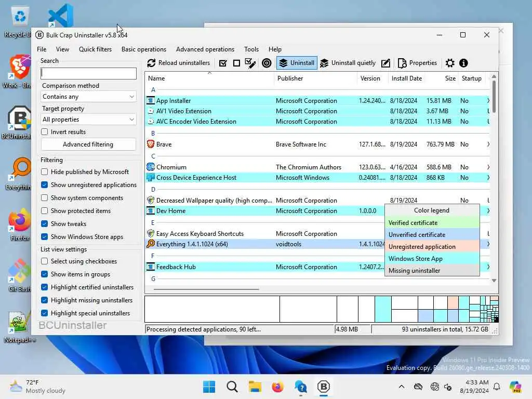Enable Select using checkboxes

tap(45, 261)
